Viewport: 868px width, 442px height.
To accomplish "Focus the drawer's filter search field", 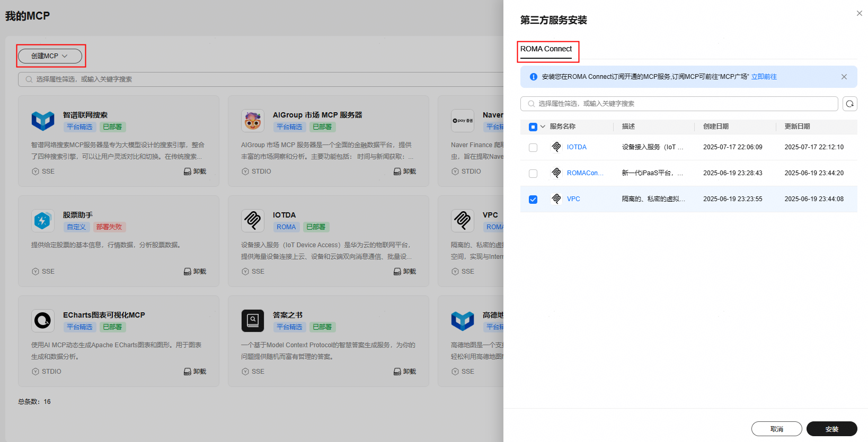I will pyautogui.click(x=679, y=104).
